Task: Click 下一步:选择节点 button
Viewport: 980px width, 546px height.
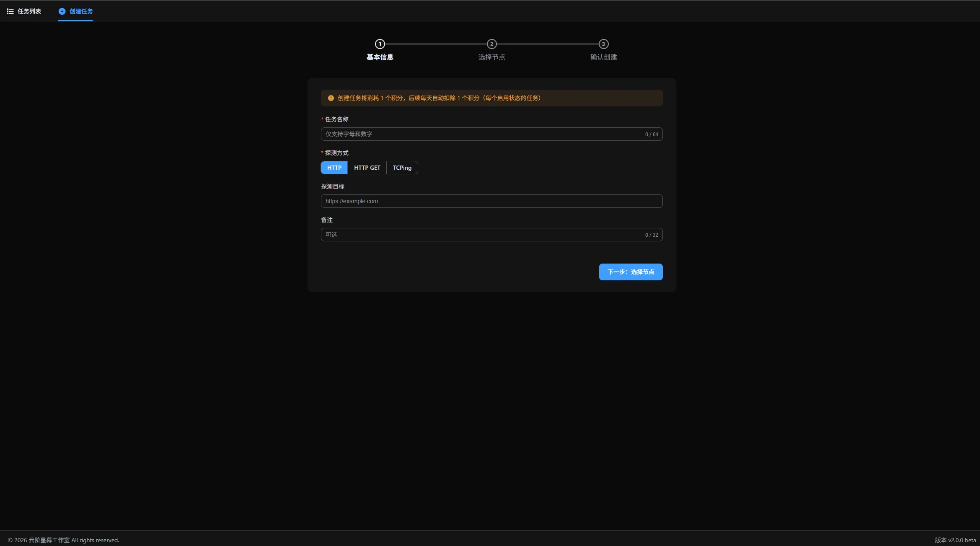Action: [631, 272]
